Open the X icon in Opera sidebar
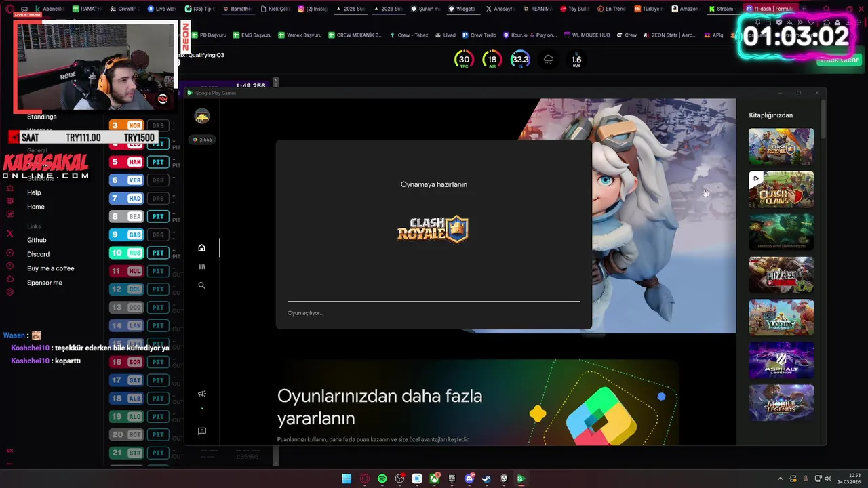The image size is (868, 488). (9, 233)
